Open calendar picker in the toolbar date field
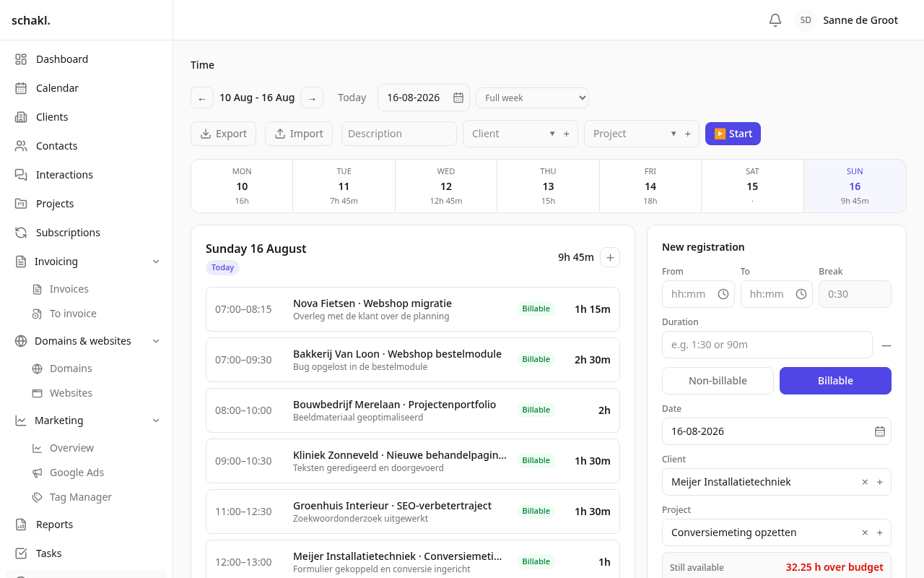Image resolution: width=924 pixels, height=578 pixels. point(458,98)
